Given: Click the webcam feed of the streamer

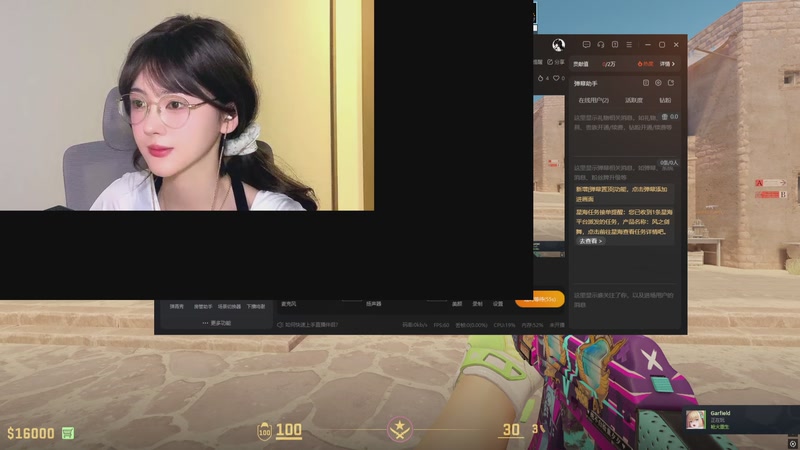Looking at the screenshot, I should coord(187,105).
